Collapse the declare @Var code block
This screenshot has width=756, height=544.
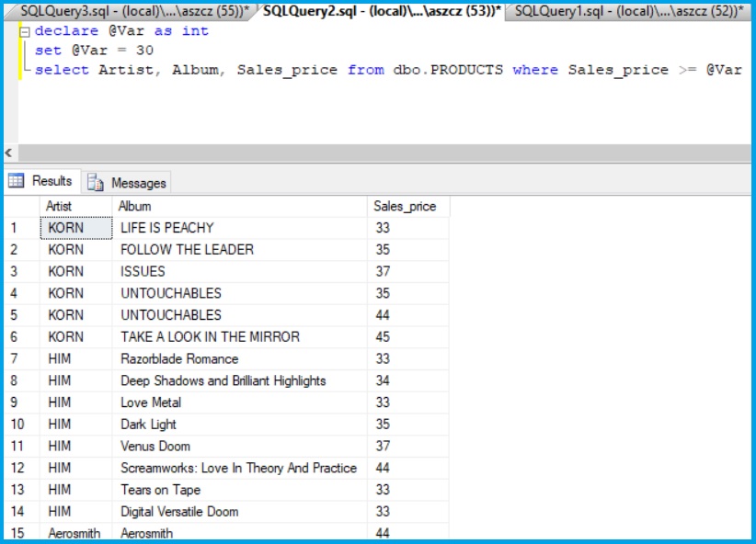[24, 31]
